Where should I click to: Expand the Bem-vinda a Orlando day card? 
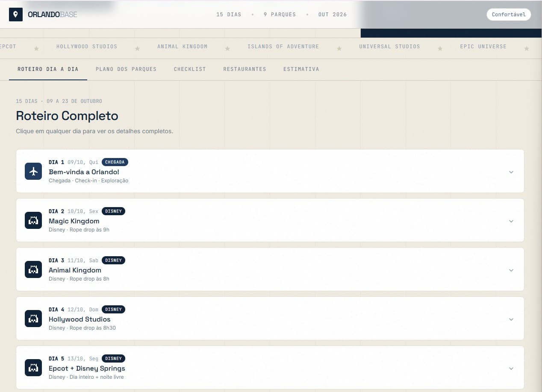(x=270, y=171)
